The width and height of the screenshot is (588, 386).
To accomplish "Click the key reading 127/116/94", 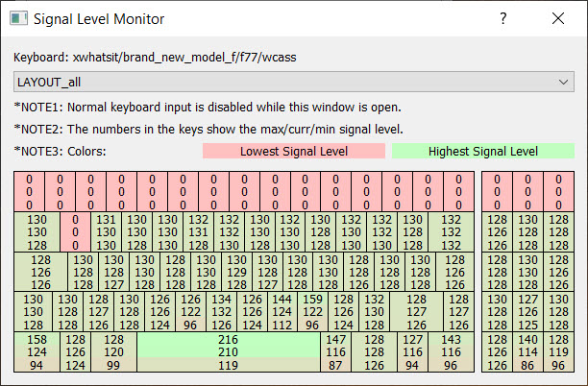I will point(412,352).
